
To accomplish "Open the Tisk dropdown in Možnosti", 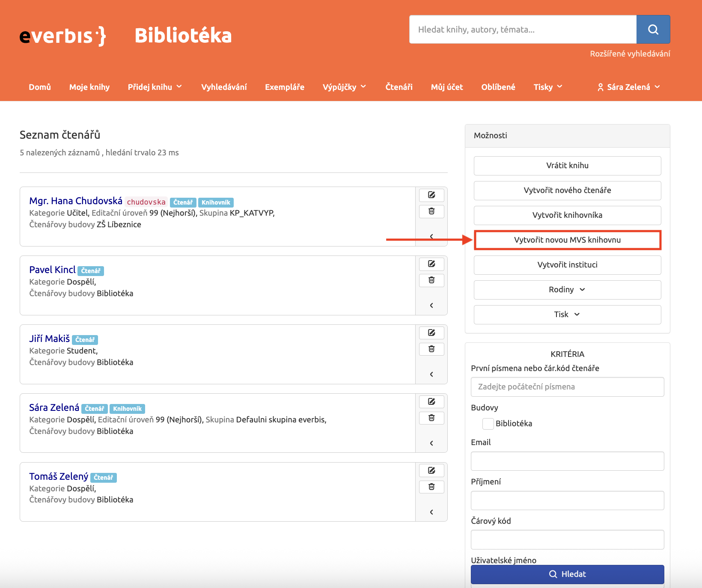I will (x=567, y=315).
